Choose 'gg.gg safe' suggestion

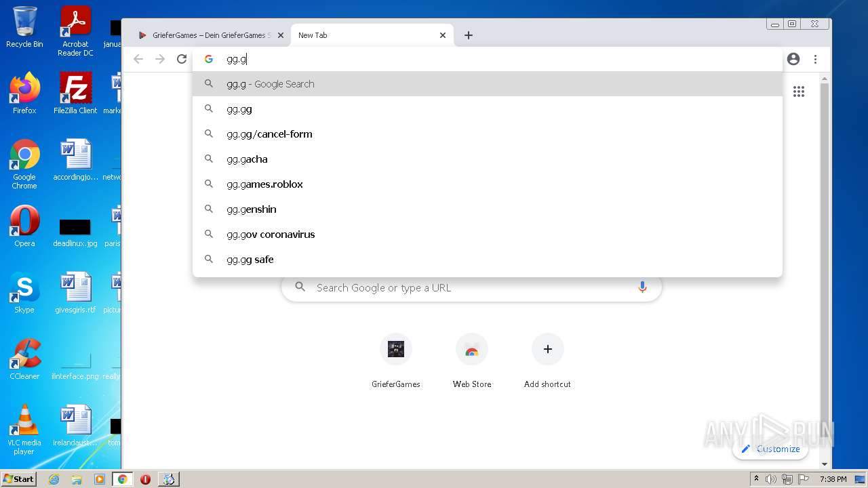[x=488, y=260]
